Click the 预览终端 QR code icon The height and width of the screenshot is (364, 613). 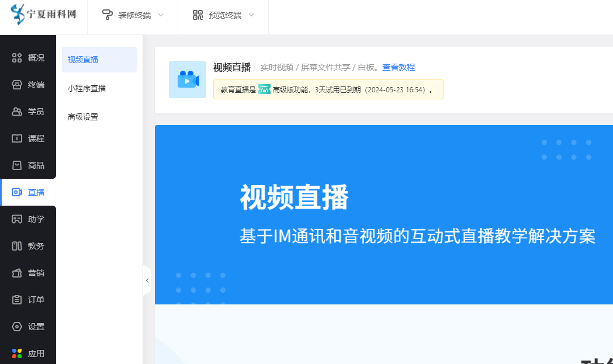pos(198,15)
